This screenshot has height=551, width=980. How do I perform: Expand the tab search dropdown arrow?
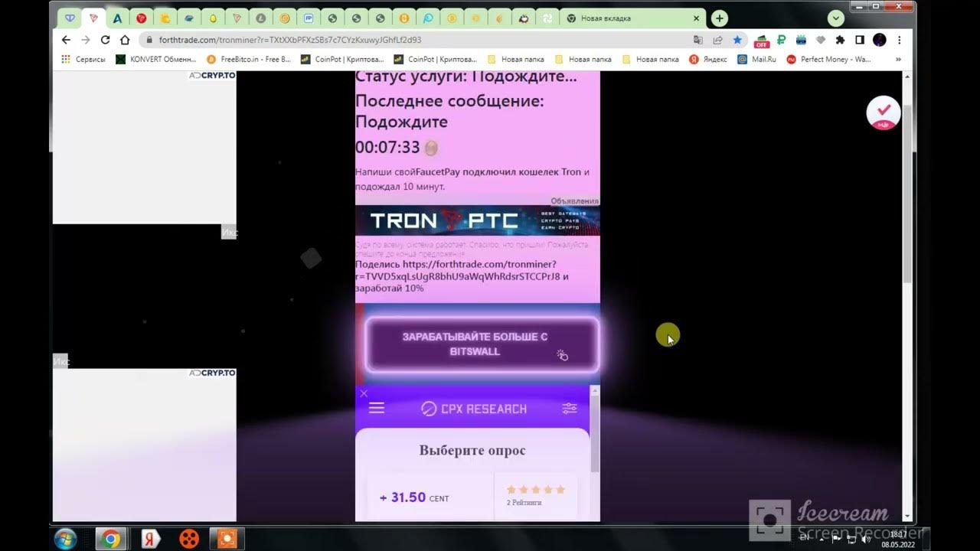click(835, 18)
